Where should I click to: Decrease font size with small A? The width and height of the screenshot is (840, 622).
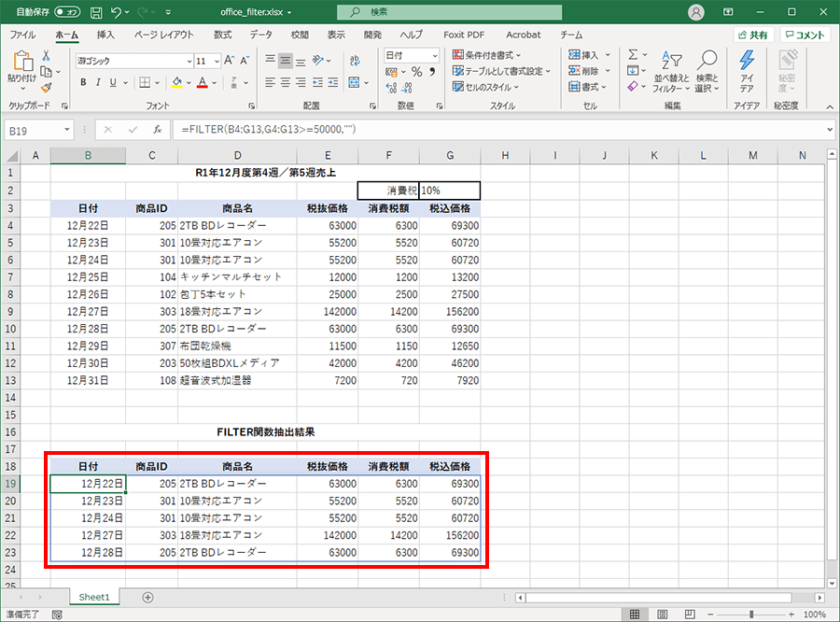[245, 61]
